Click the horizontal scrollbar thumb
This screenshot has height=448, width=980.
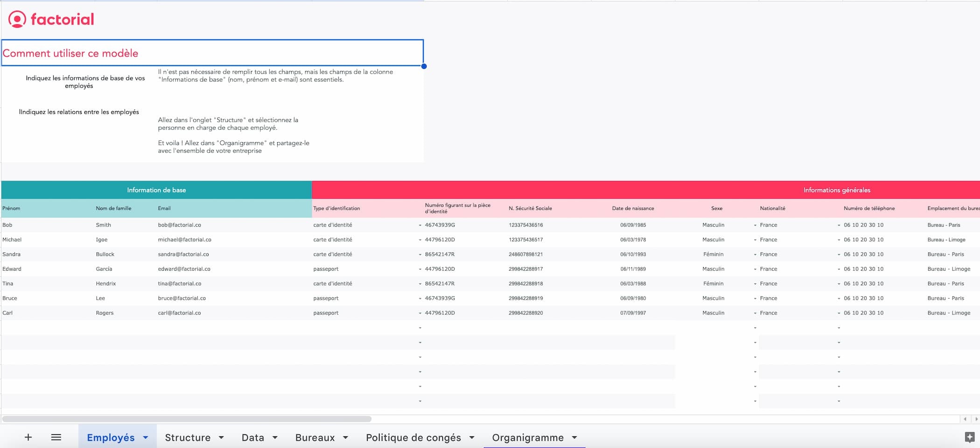tap(187, 419)
